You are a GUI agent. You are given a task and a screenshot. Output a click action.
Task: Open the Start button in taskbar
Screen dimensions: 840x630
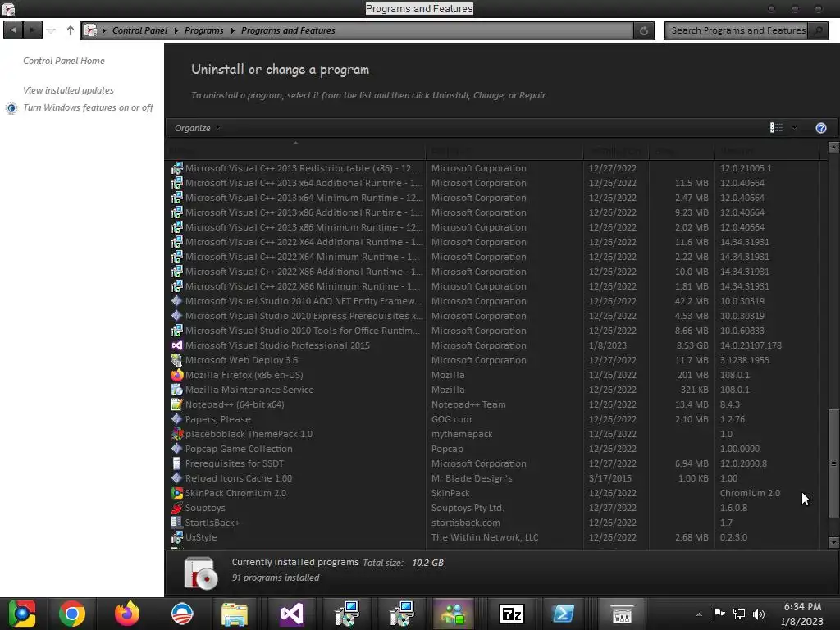[x=22, y=614]
